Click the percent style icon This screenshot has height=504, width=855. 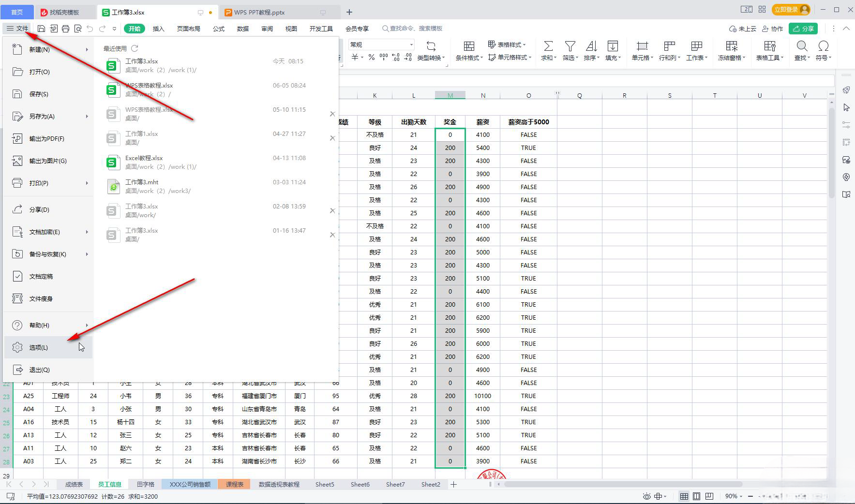[371, 58]
